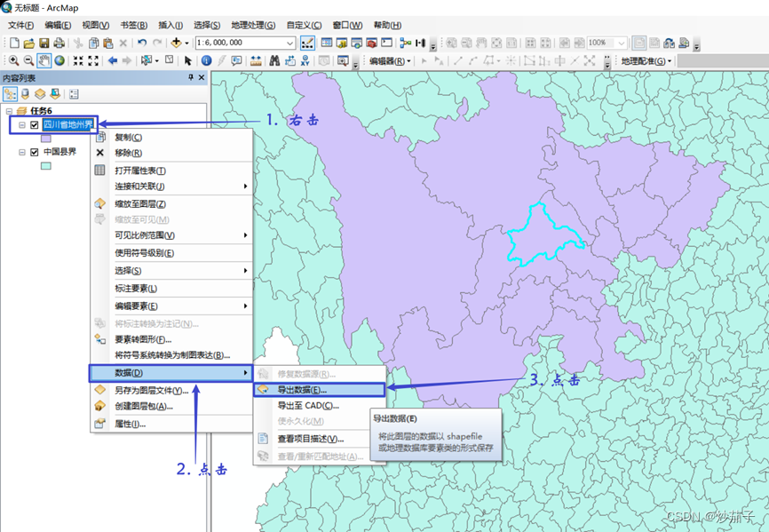Click Table of Contents Options icon
This screenshot has height=532, width=769.
pyautogui.click(x=74, y=94)
